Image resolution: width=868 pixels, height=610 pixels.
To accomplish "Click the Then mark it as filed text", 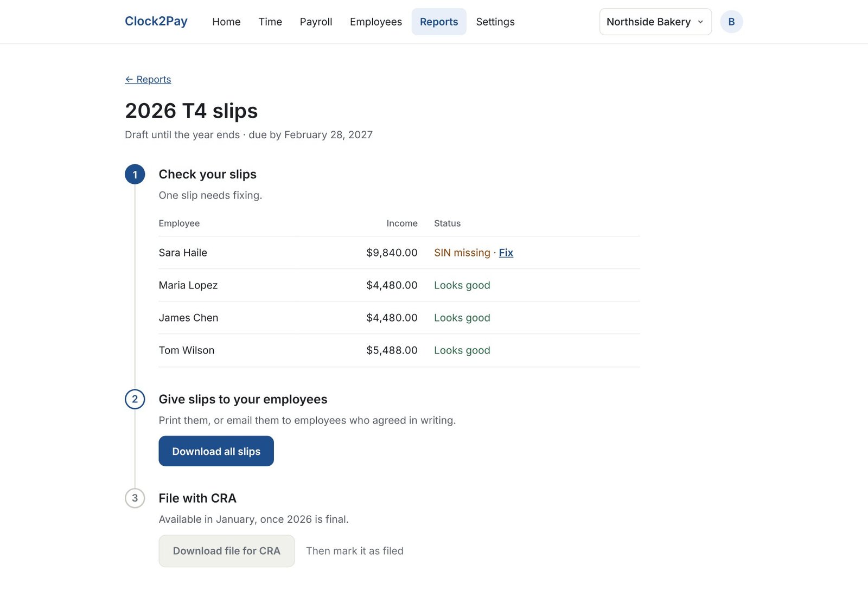I will [x=355, y=551].
